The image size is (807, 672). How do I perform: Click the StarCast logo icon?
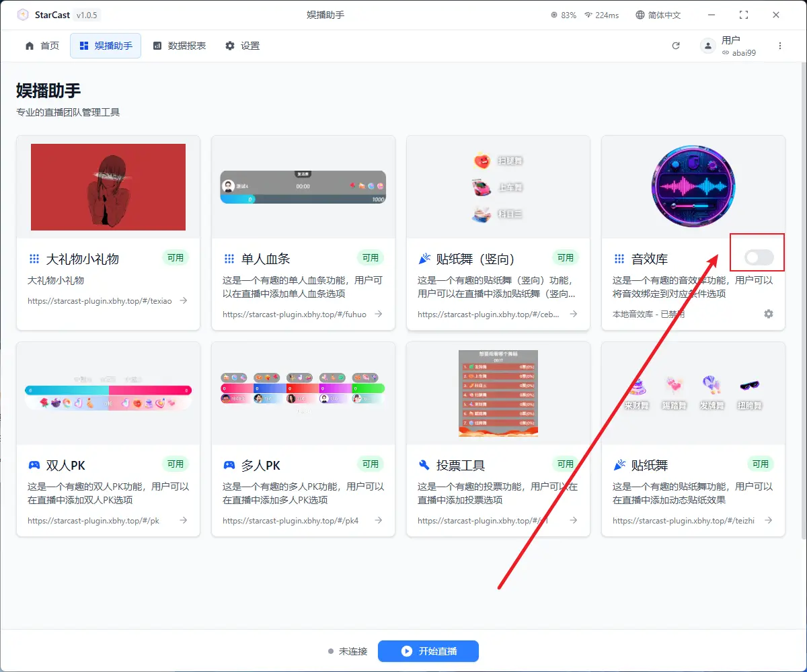click(22, 15)
